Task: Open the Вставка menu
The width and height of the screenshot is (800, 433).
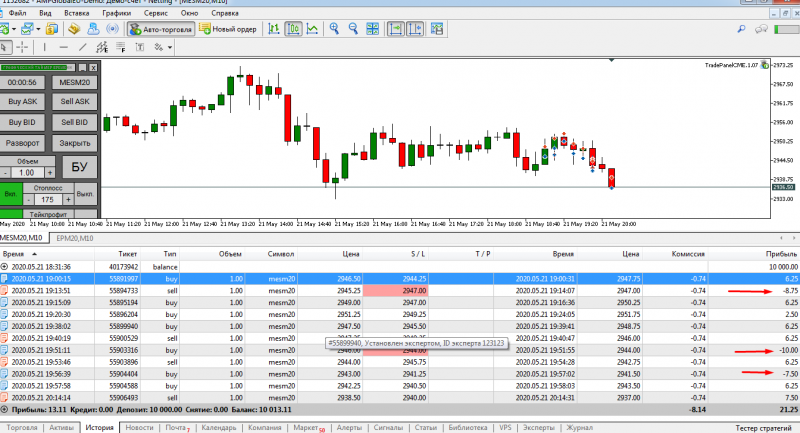Action: point(77,13)
